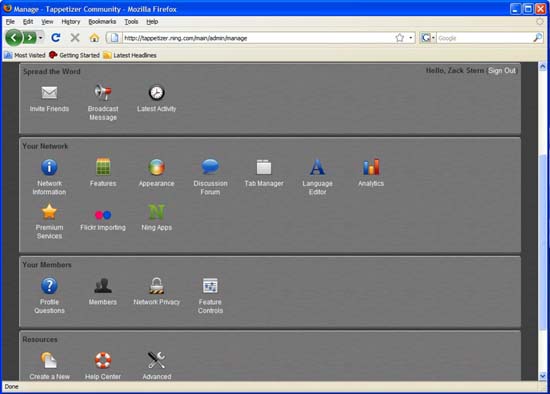Go forward with browser Forward arrow

[x=30, y=38]
